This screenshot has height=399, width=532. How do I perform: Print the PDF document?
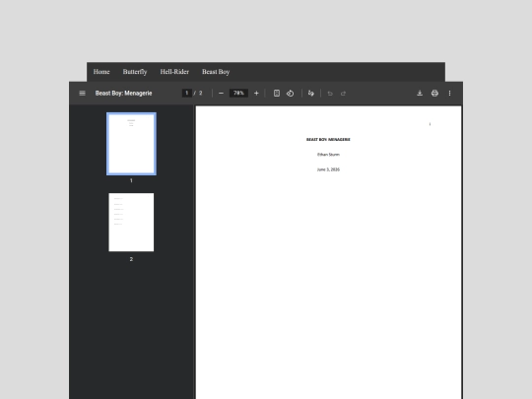tap(434, 93)
